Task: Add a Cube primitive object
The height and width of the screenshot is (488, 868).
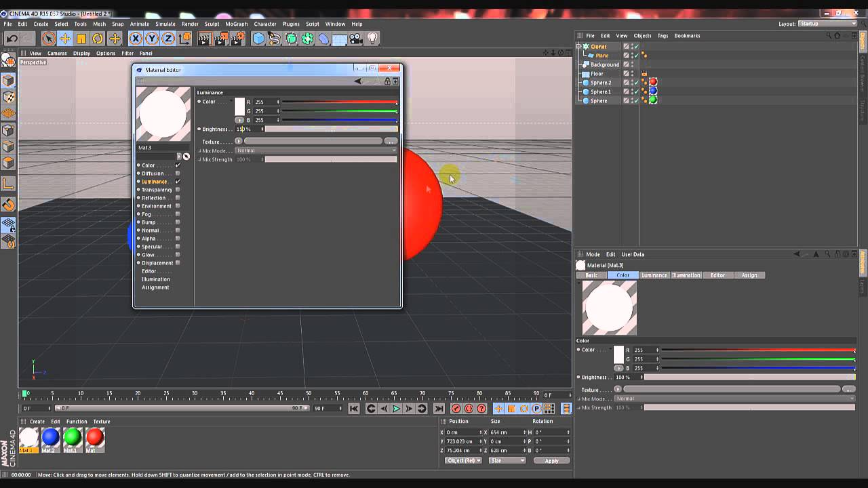Action: (x=258, y=39)
